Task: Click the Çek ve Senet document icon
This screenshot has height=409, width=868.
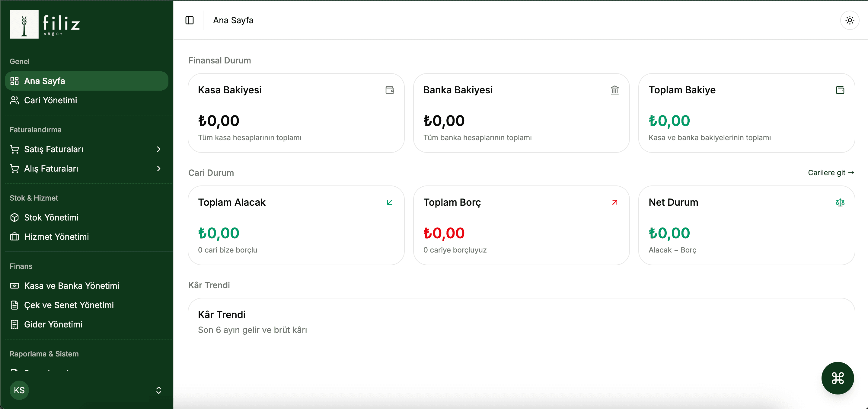Action: tap(14, 305)
